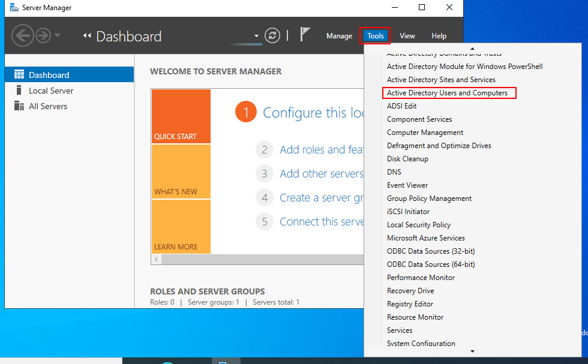Launch Resource Monitor
The height and width of the screenshot is (364, 588).
[x=415, y=317]
